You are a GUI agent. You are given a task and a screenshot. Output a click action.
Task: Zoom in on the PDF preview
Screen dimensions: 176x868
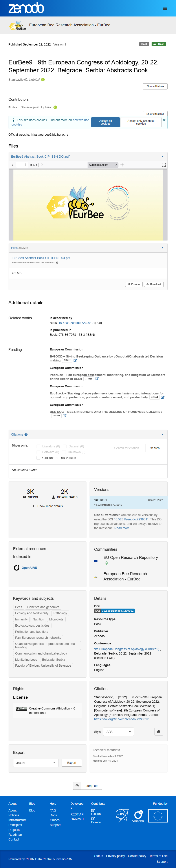122,165
